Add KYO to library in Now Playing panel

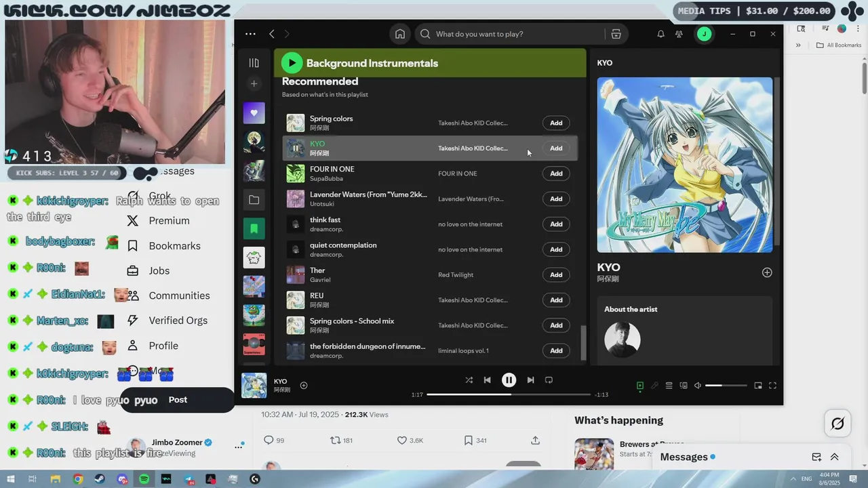pos(767,272)
